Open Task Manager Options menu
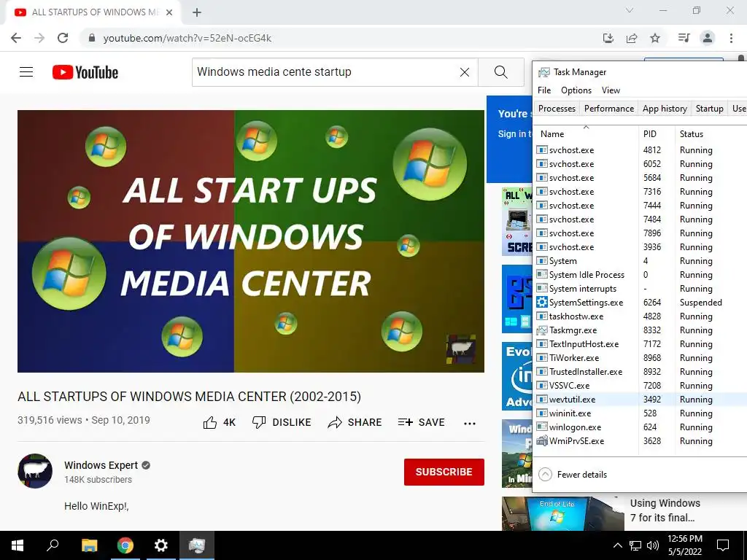The height and width of the screenshot is (560, 747). click(576, 90)
